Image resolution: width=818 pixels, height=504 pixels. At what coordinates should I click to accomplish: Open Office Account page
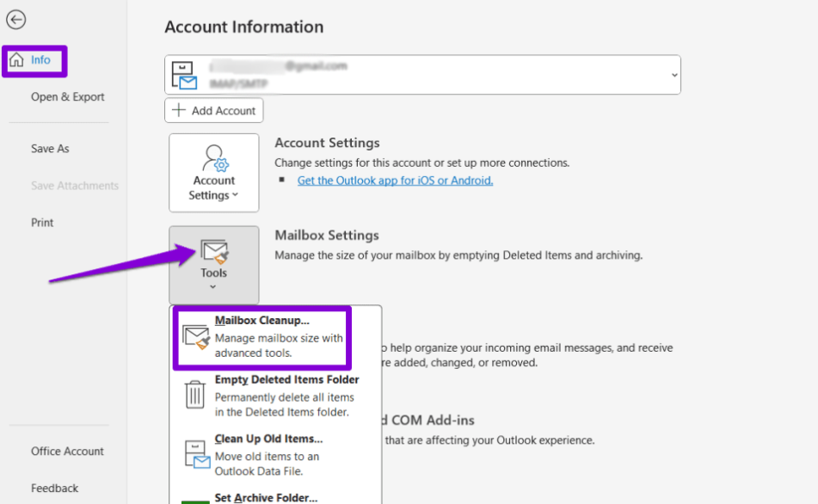[x=67, y=452]
